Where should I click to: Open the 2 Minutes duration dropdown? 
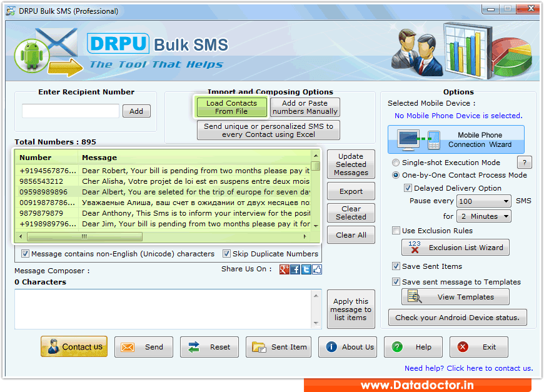point(483,216)
